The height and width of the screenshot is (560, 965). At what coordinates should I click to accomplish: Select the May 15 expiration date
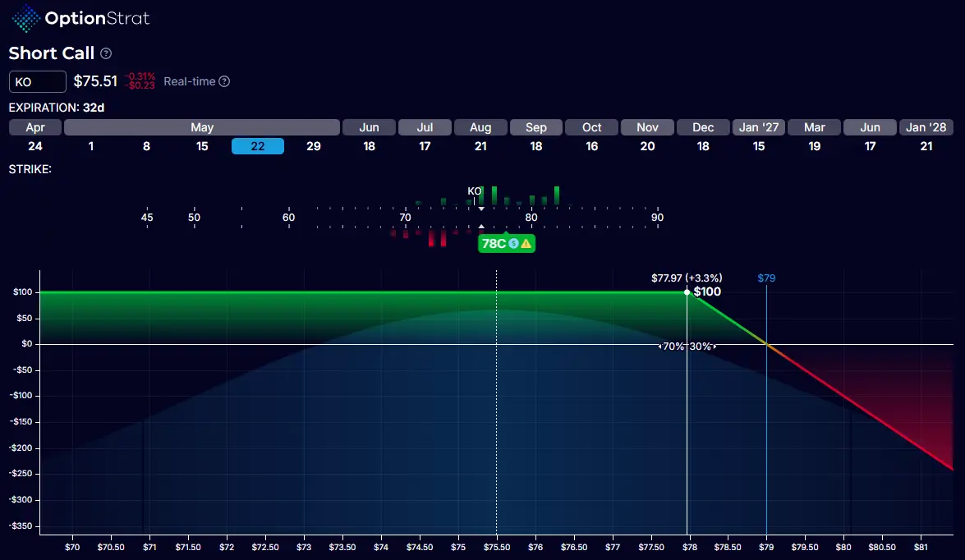point(202,146)
